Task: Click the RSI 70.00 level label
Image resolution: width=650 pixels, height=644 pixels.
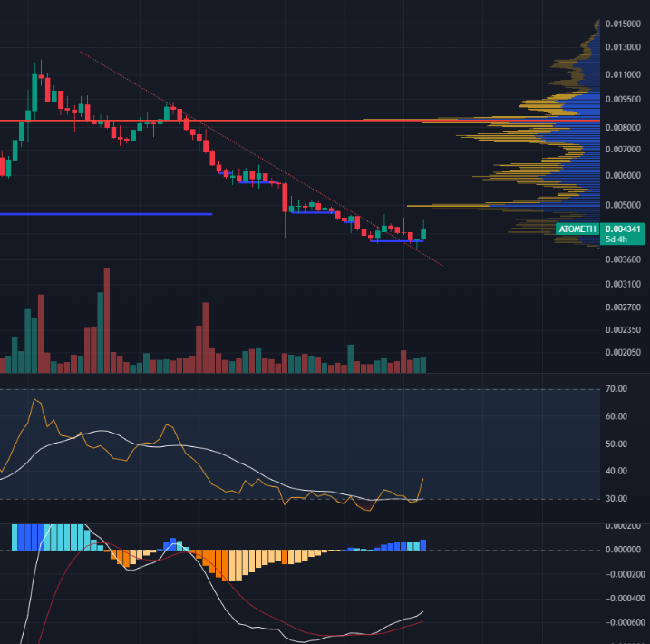Action: click(x=616, y=389)
